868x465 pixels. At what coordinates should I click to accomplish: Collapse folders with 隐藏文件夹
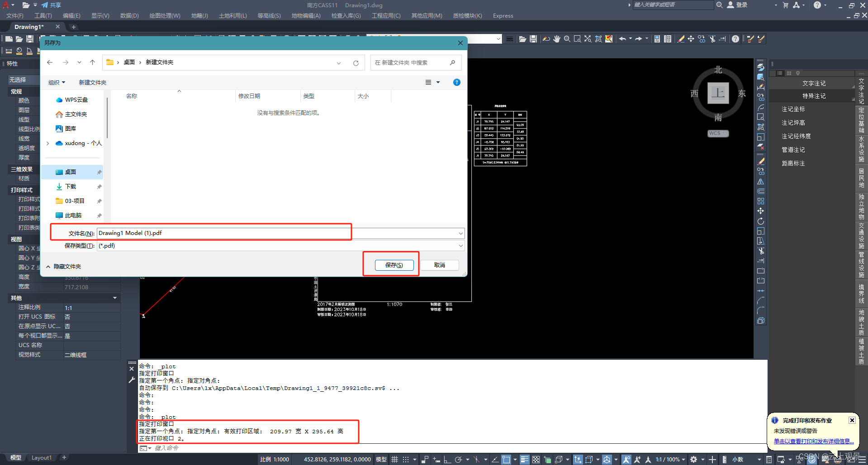(x=63, y=267)
